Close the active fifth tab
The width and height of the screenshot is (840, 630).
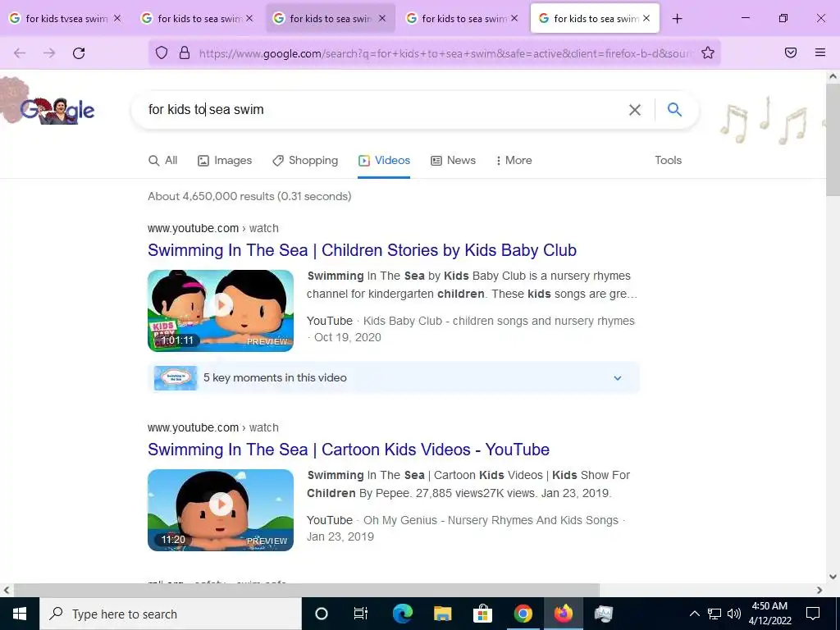point(646,18)
